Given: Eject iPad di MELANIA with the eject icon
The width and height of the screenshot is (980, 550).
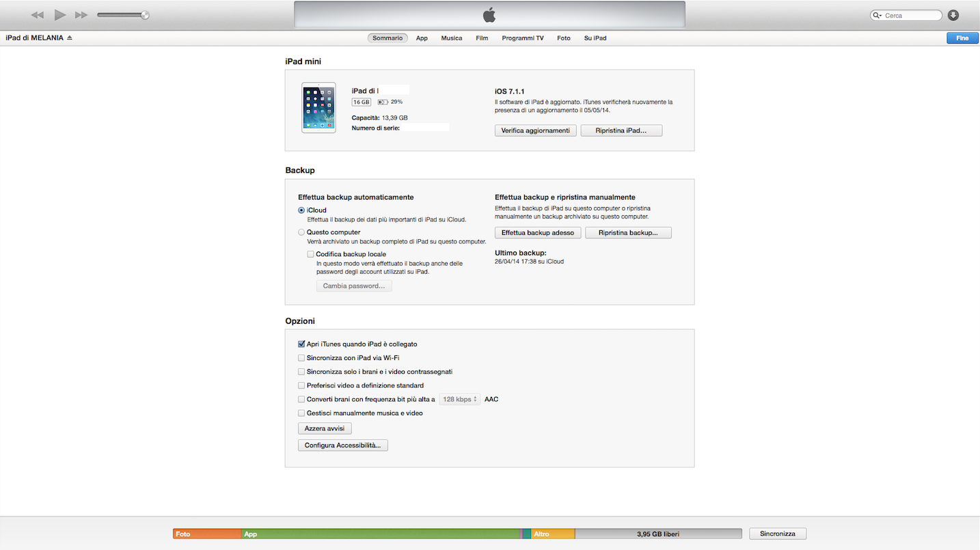Looking at the screenshot, I should pos(70,38).
